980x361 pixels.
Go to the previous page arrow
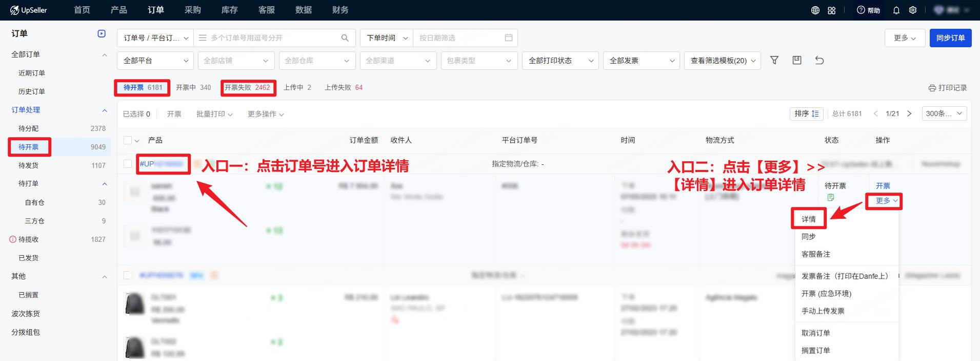(x=876, y=113)
